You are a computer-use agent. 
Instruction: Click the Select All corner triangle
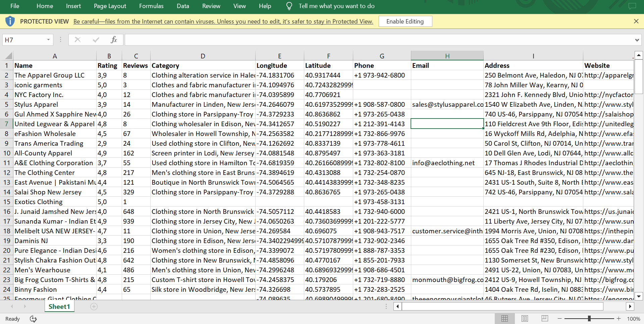pos(9,56)
